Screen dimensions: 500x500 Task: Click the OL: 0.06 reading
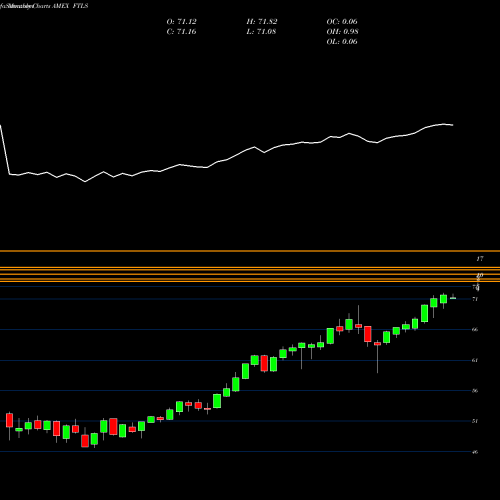[342, 42]
